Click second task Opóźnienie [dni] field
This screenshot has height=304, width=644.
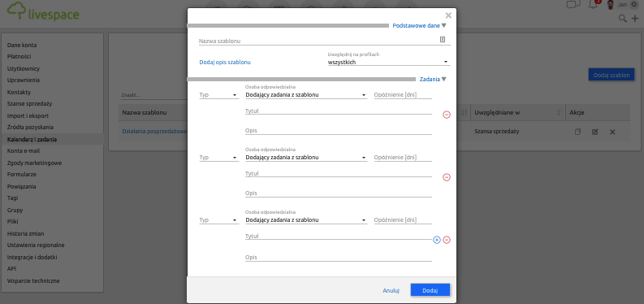point(403,158)
